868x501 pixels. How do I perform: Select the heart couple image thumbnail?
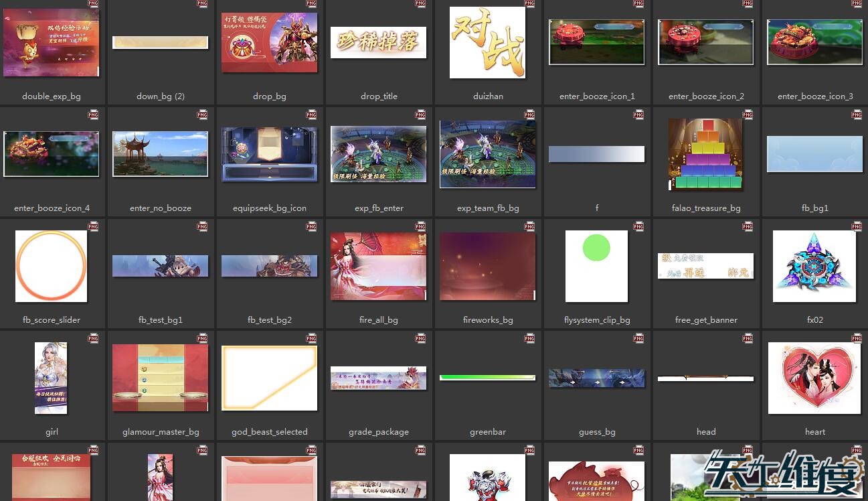click(x=815, y=378)
